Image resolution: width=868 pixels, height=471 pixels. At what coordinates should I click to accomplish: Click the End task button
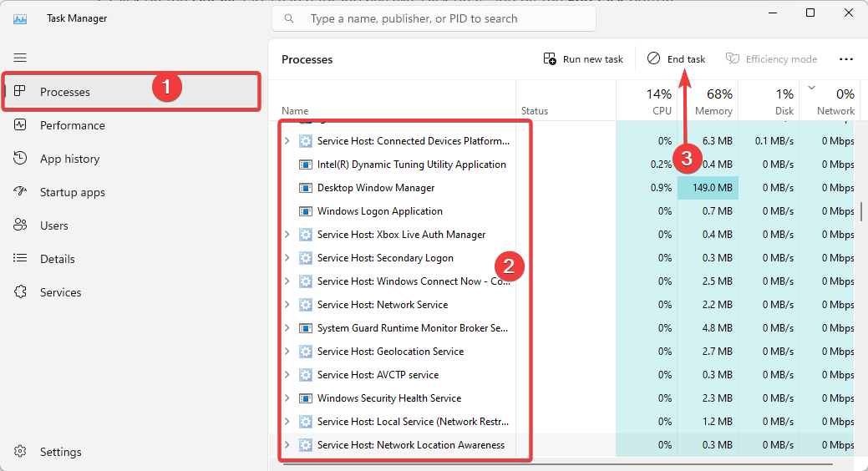click(676, 59)
